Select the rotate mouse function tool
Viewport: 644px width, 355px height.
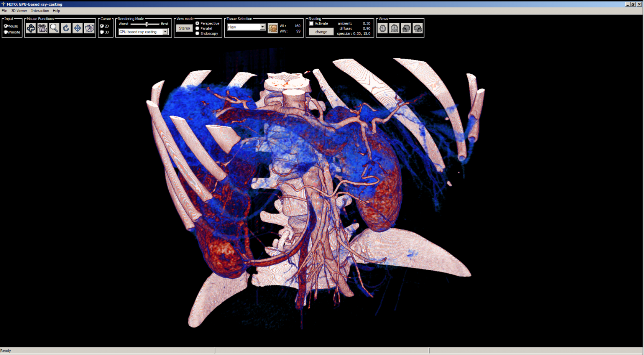[x=31, y=28]
